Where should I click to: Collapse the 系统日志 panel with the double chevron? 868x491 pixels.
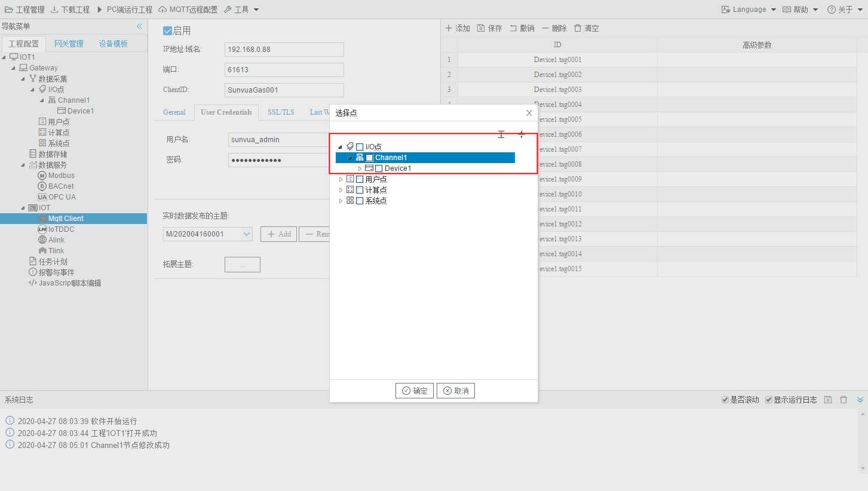(860, 400)
